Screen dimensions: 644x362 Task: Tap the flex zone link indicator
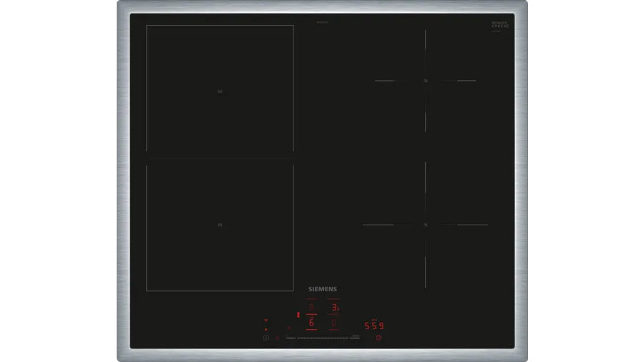click(x=298, y=314)
